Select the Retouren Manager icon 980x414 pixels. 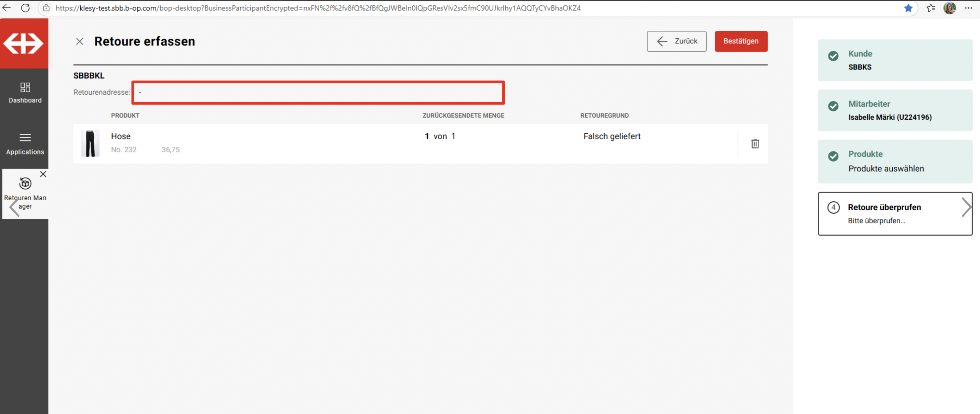click(25, 184)
